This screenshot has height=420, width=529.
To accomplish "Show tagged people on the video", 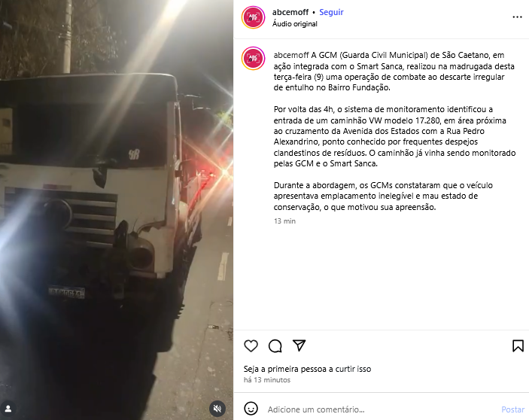I will click(8, 409).
